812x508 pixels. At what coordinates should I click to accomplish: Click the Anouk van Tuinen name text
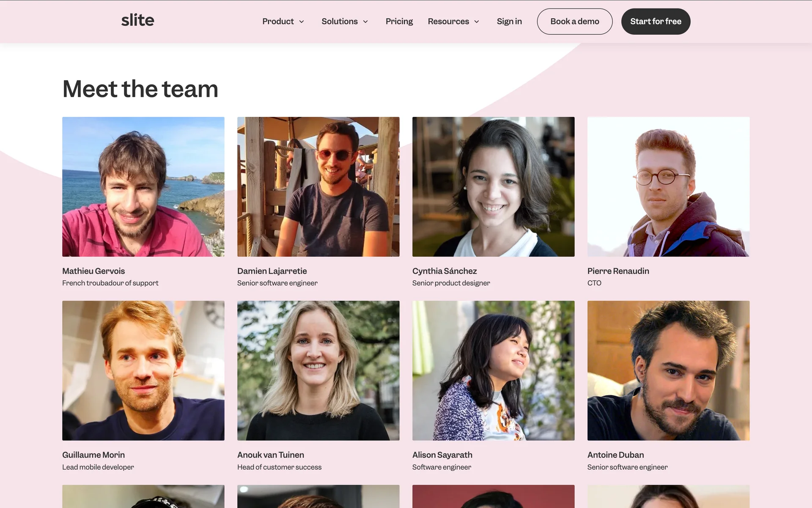[270, 455]
